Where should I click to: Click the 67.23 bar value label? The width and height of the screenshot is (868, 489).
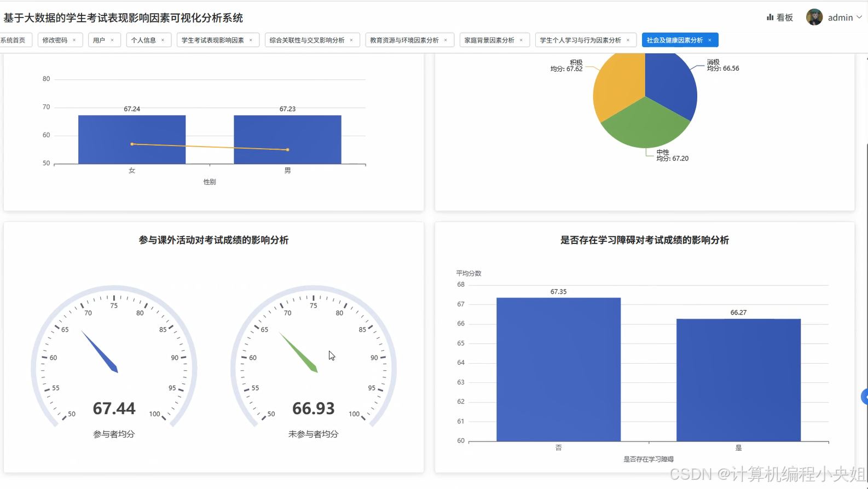(287, 109)
